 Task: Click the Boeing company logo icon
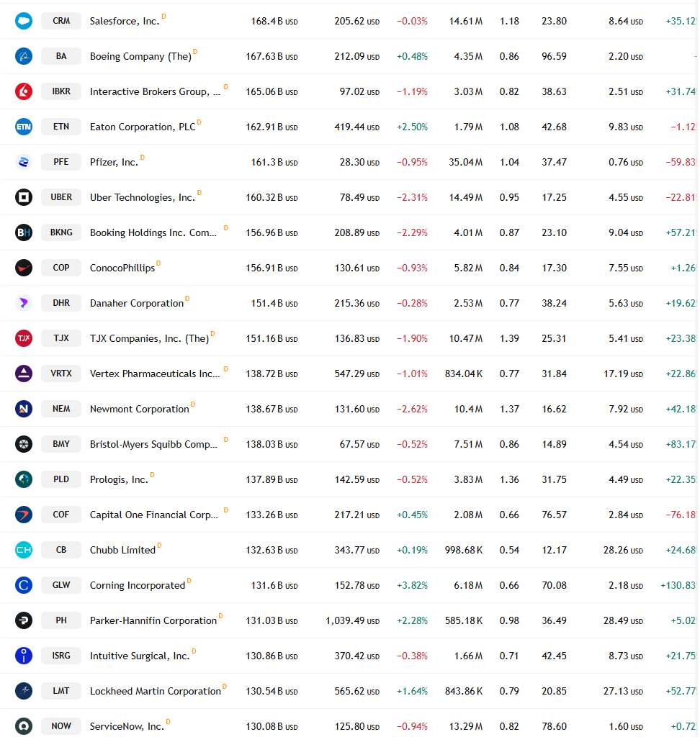coord(24,56)
